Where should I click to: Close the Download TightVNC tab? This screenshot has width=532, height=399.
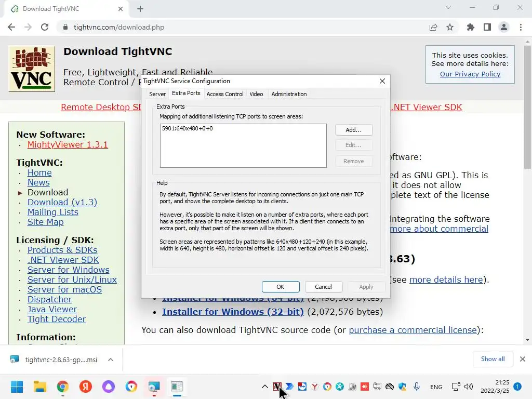coord(121,9)
